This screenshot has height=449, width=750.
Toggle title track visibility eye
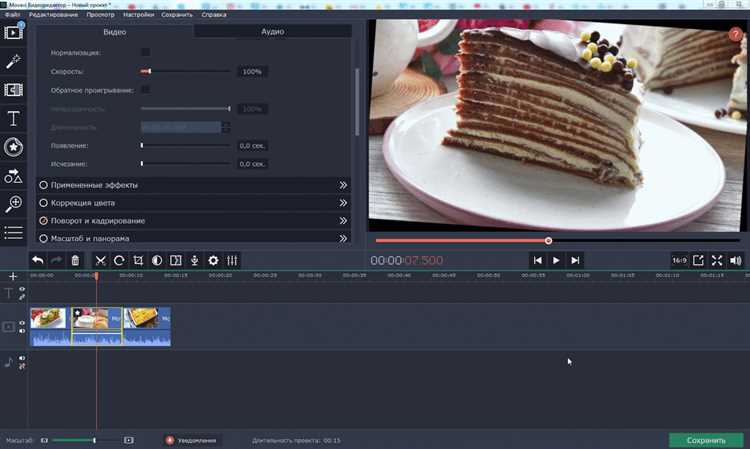(22, 289)
